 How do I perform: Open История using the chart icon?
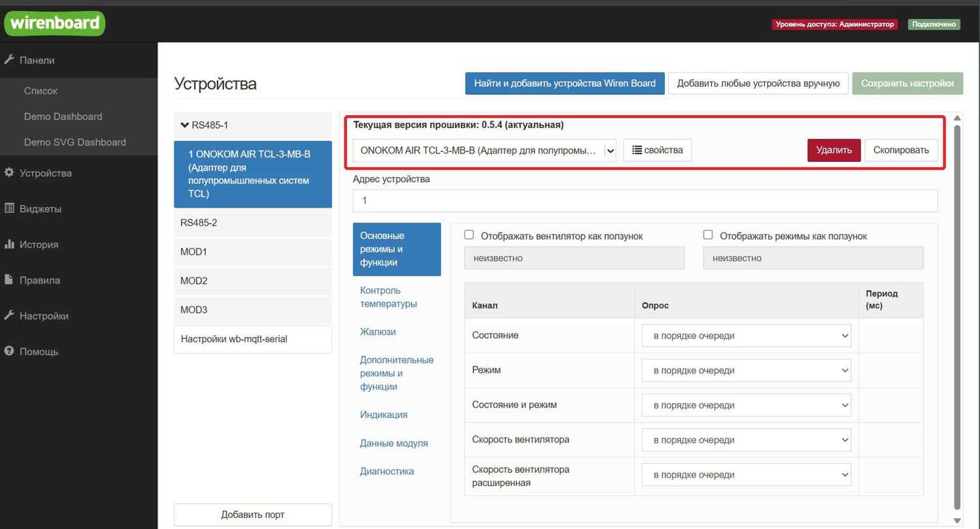(9, 244)
